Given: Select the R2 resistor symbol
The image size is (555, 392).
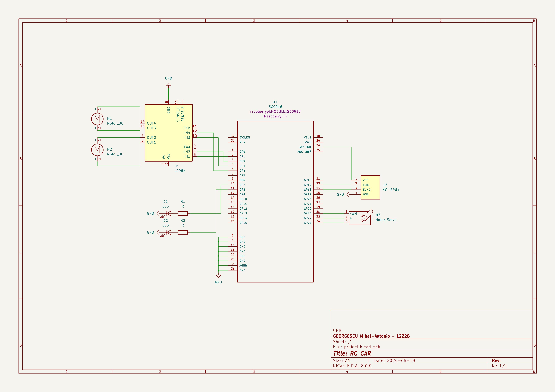Looking at the screenshot, I should point(183,233).
